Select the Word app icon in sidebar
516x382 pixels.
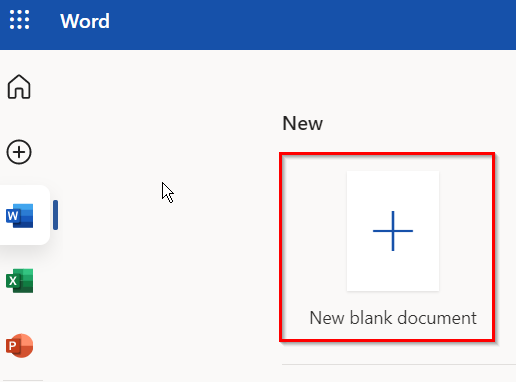tap(19, 216)
